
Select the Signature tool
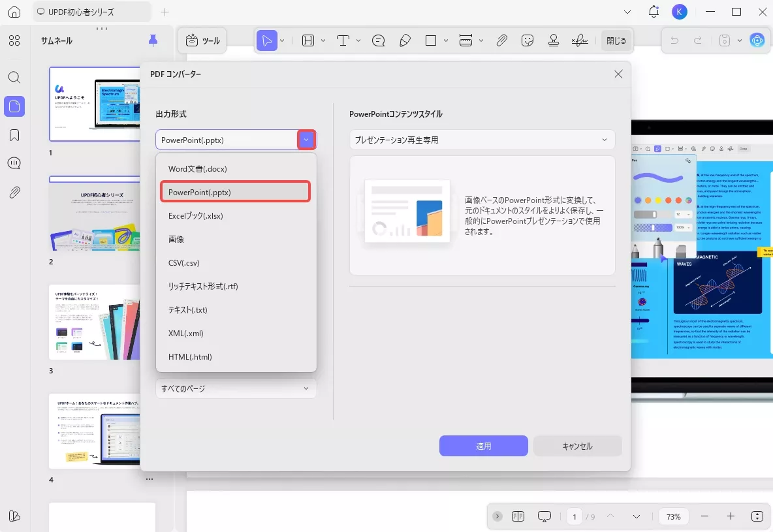(580, 40)
